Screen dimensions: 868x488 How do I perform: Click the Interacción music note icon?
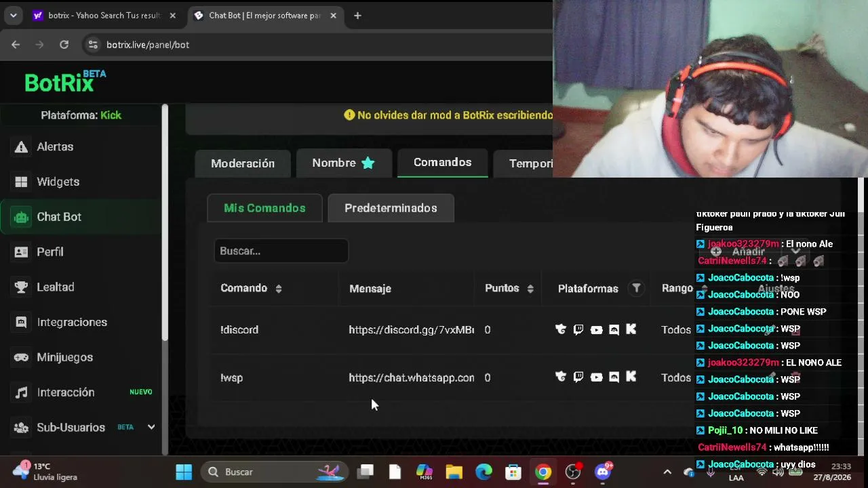click(x=22, y=392)
